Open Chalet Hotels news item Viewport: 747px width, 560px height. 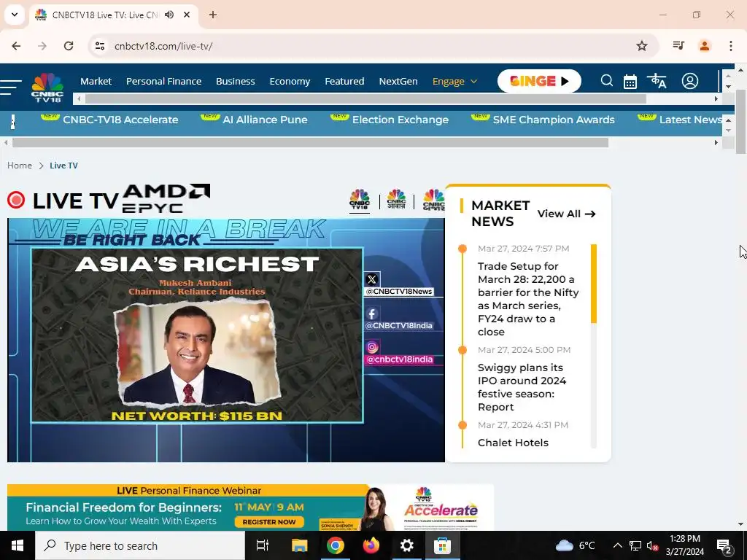point(513,443)
